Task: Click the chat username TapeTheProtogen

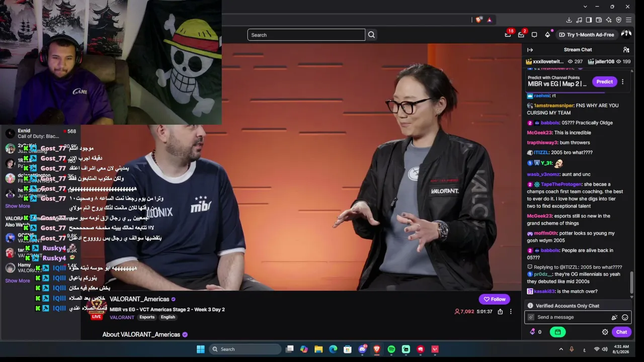Action: click(561, 185)
